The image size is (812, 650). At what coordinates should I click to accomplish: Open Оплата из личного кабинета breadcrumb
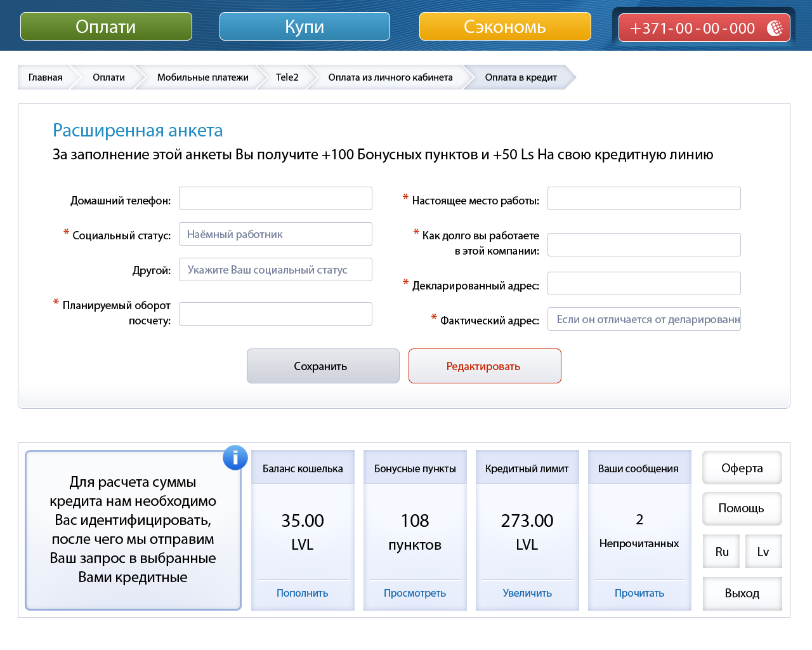390,77
